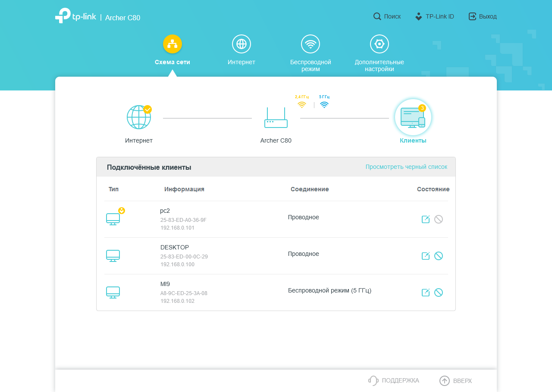The image size is (552, 392).
Task: Select the MI9 device name
Action: (165, 284)
